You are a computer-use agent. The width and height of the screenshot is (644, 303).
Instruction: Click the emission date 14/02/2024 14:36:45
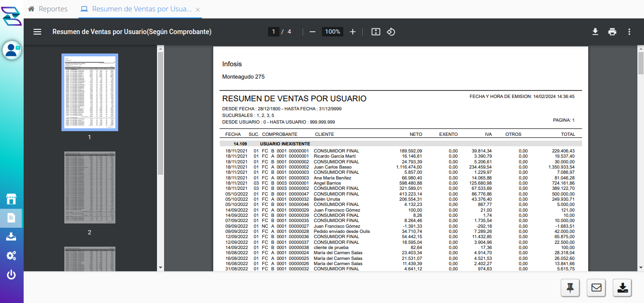point(554,97)
